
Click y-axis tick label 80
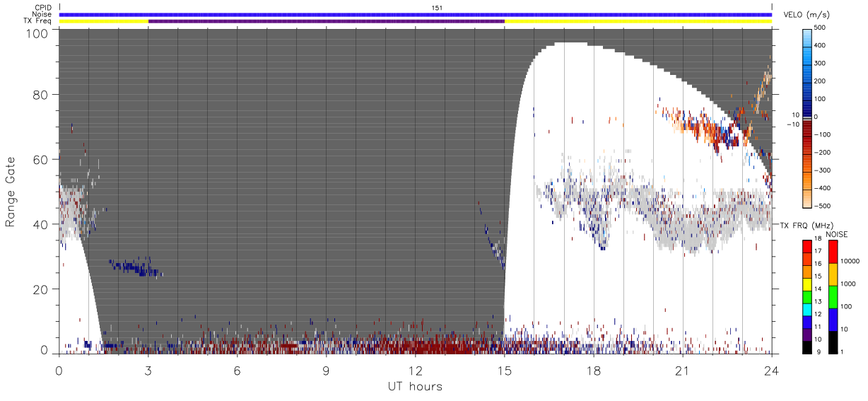pyautogui.click(x=40, y=94)
